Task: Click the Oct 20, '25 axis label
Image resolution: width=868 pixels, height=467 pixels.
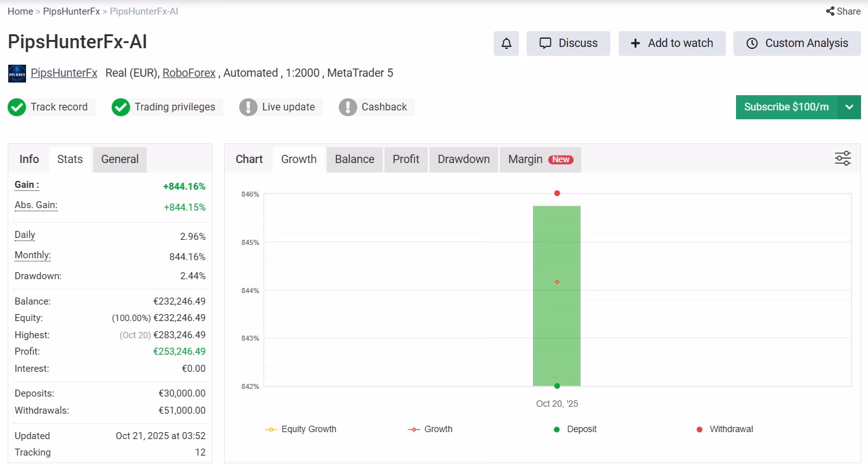Action: point(557,404)
